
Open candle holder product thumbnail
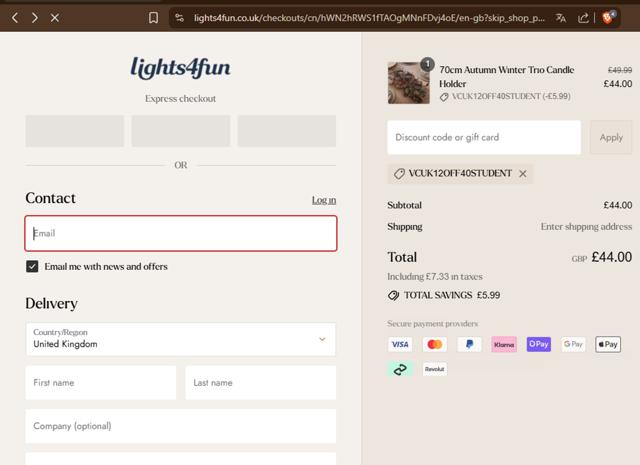point(409,83)
